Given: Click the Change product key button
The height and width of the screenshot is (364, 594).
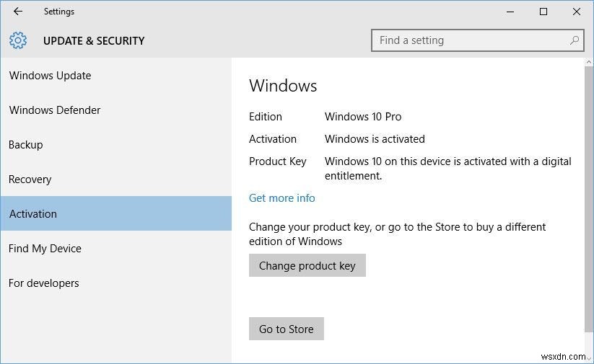Looking at the screenshot, I should (307, 266).
